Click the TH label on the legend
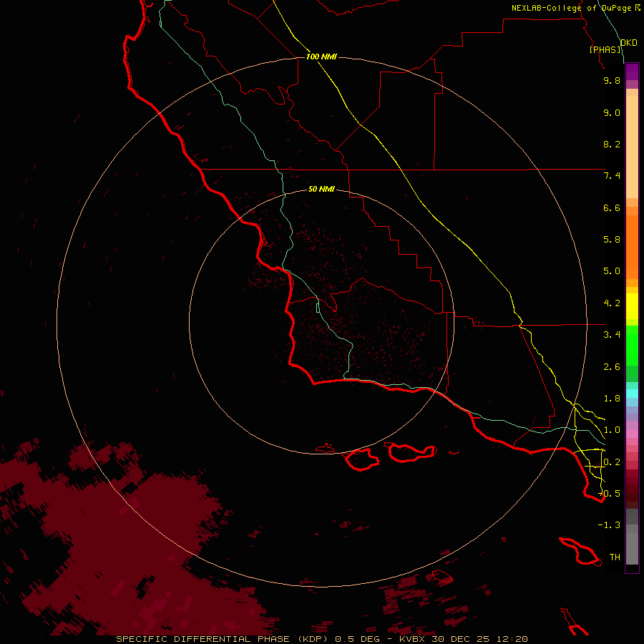Image resolution: width=644 pixels, height=644 pixels. [615, 557]
